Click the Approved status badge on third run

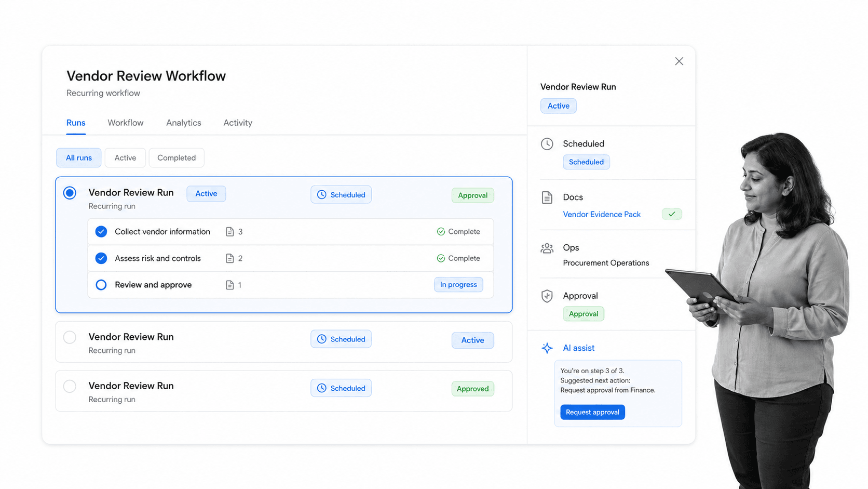tap(472, 389)
